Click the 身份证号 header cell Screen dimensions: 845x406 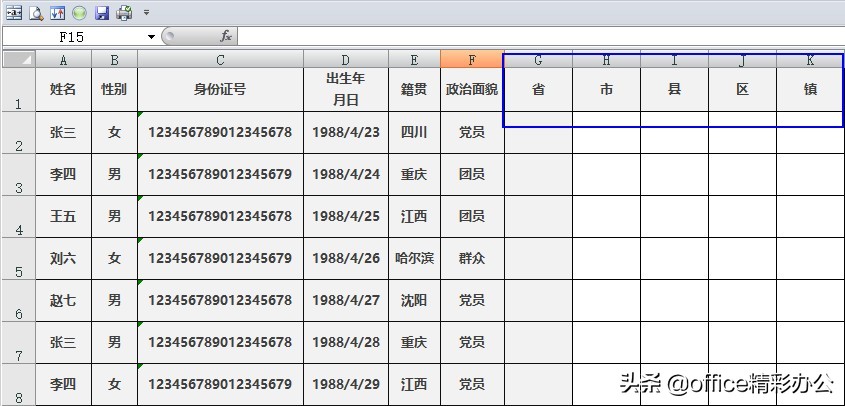220,90
